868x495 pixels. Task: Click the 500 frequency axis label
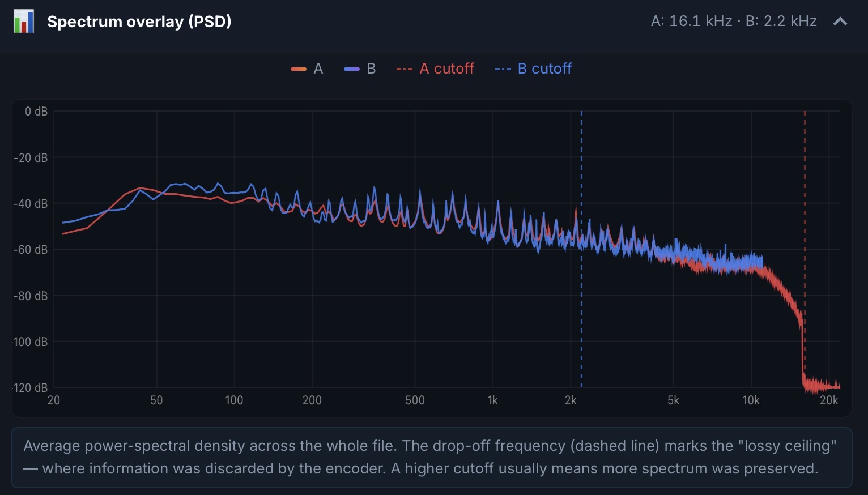tap(415, 400)
